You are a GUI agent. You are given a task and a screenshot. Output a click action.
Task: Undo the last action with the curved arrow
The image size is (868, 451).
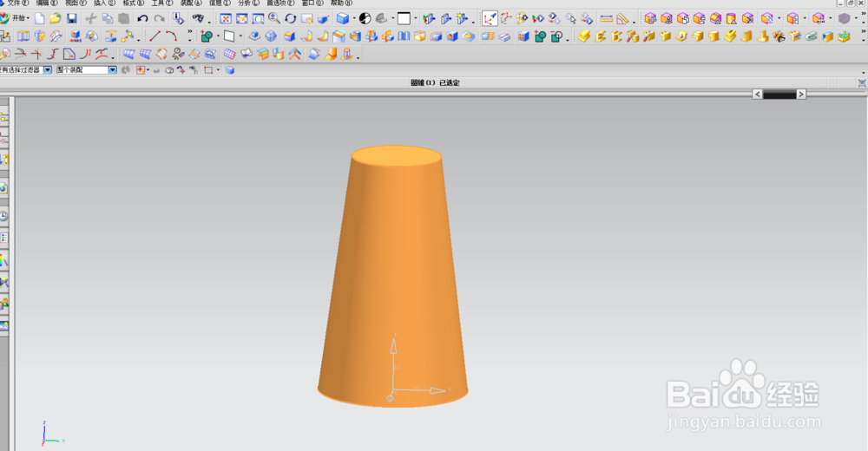click(143, 19)
